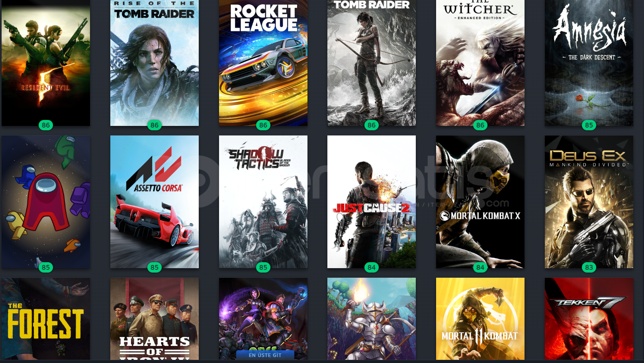The width and height of the screenshot is (644, 363).
Task: Open the Mortal Kombat X cover
Action: pos(480,202)
